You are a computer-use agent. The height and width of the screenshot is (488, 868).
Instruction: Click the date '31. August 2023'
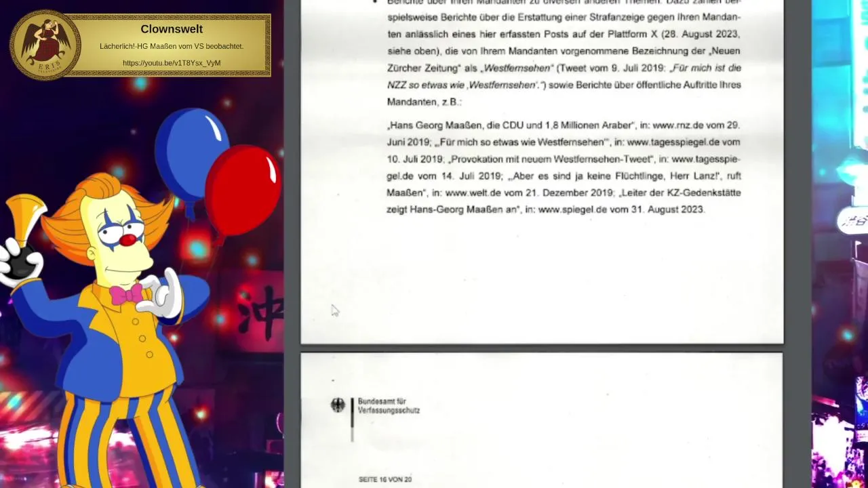click(x=667, y=210)
